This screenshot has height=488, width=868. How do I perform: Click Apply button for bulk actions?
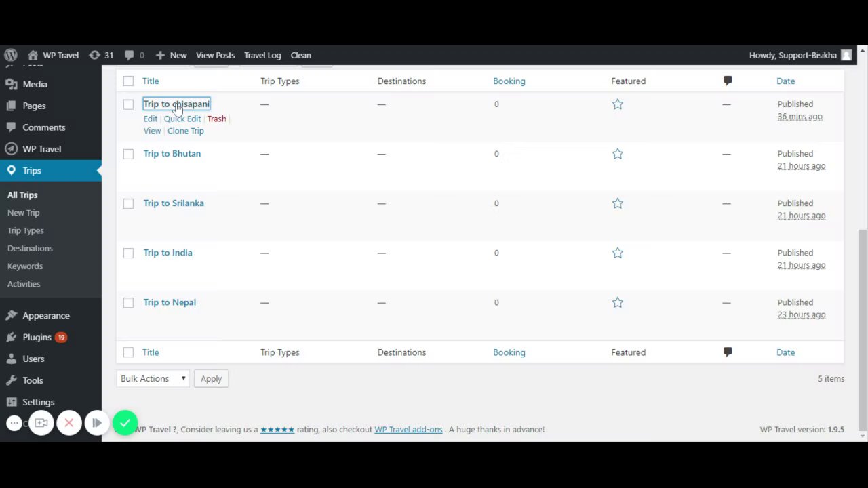click(x=211, y=378)
